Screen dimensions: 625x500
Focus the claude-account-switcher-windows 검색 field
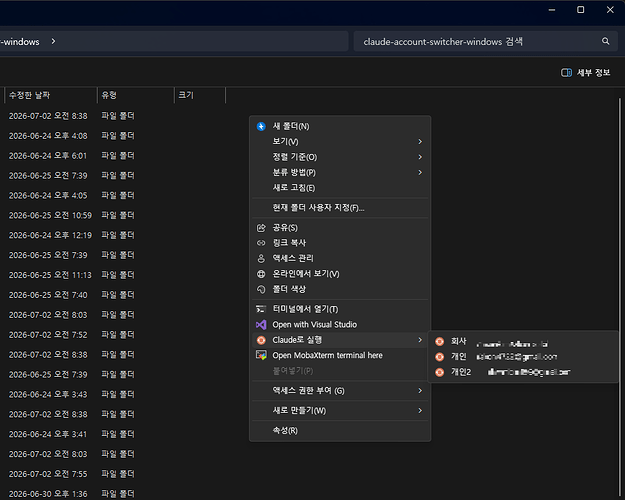pos(476,41)
